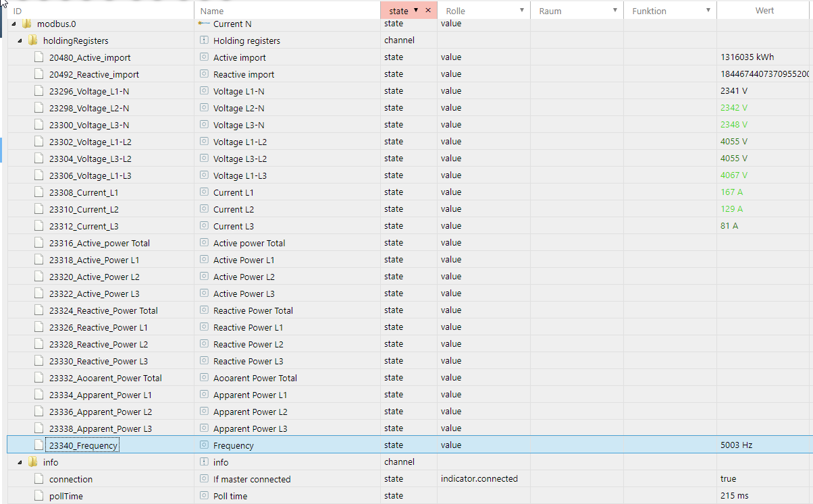This screenshot has width=813, height=504.
Task: Select the 23298_Voltage_L2-N row
Action: click(x=410, y=108)
